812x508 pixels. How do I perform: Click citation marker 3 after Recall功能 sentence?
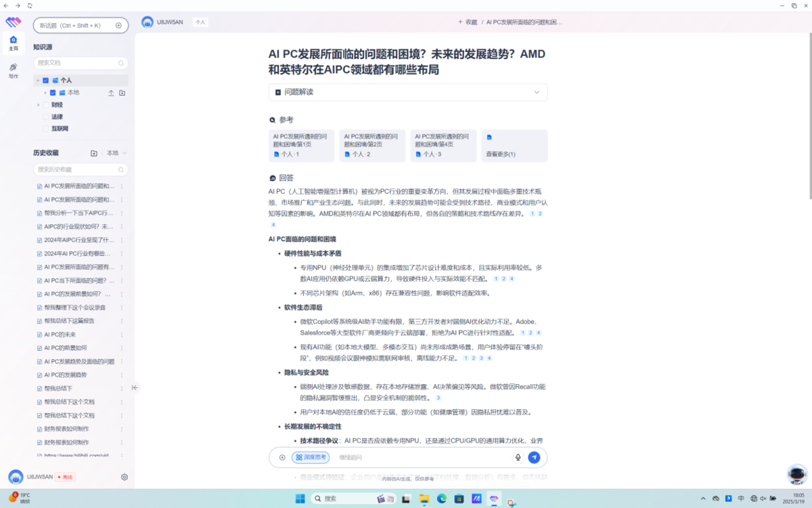438,398
